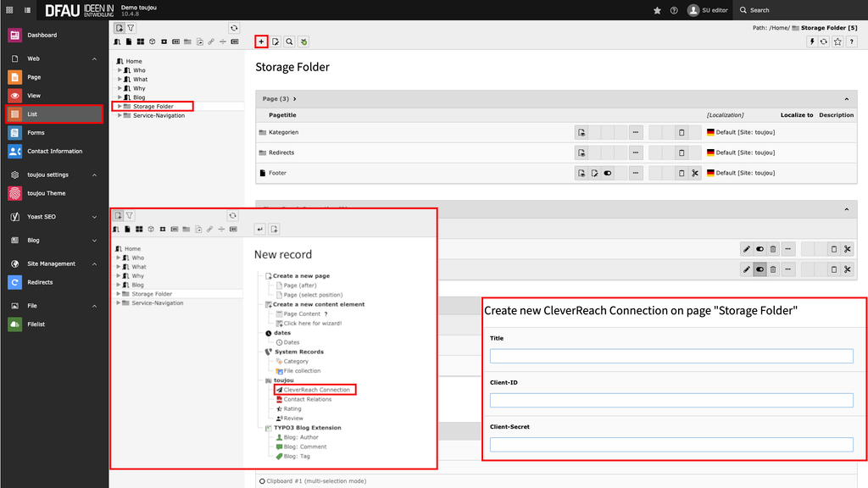Click the bookmarks star icon in top bar
Viewport: 868px width, 488px height.
pos(657,10)
